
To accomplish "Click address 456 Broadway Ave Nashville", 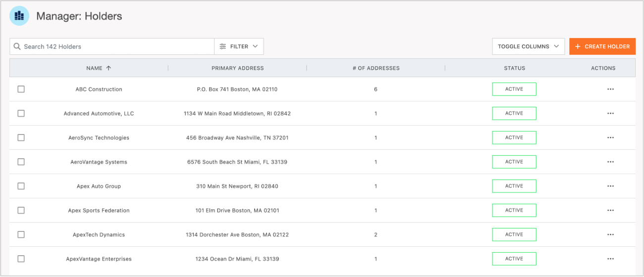I will tap(237, 138).
